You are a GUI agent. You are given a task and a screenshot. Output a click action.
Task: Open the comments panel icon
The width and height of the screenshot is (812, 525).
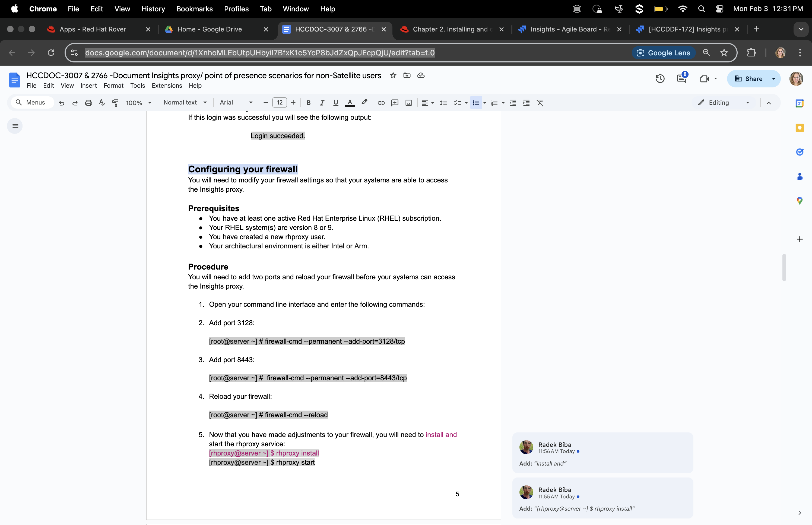681,79
